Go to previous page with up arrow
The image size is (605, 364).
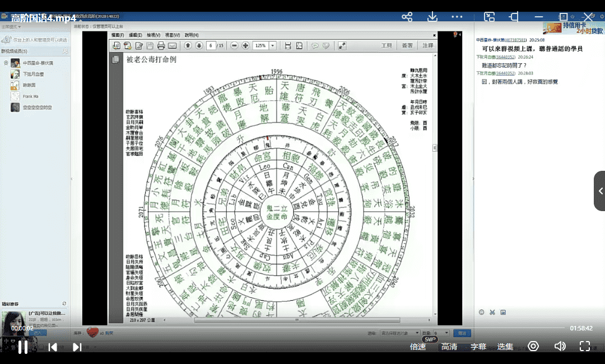(x=188, y=45)
